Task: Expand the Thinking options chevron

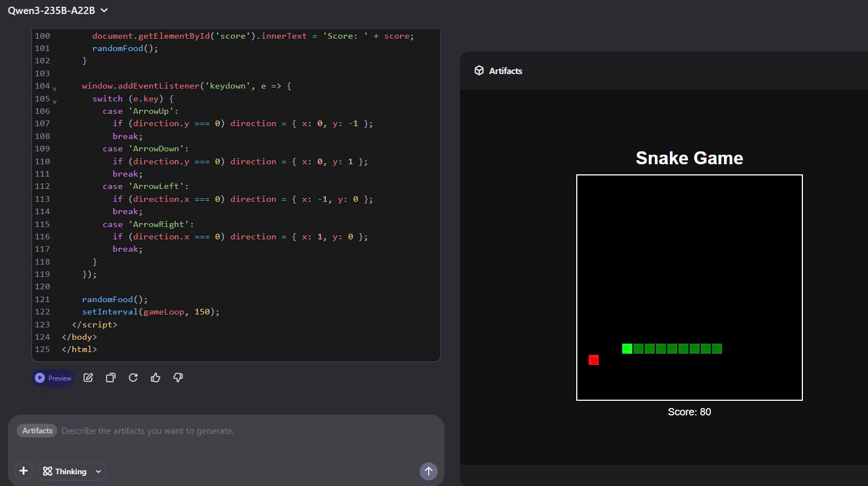Action: pos(98,471)
